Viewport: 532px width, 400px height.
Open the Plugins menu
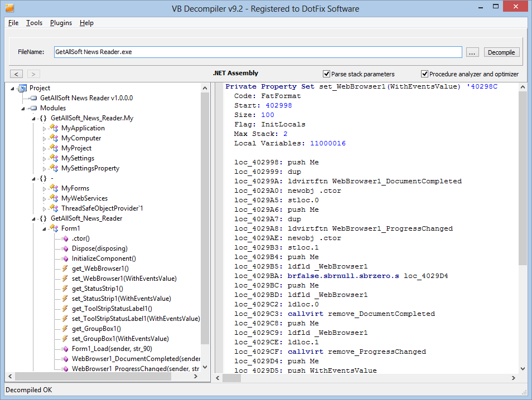point(61,23)
